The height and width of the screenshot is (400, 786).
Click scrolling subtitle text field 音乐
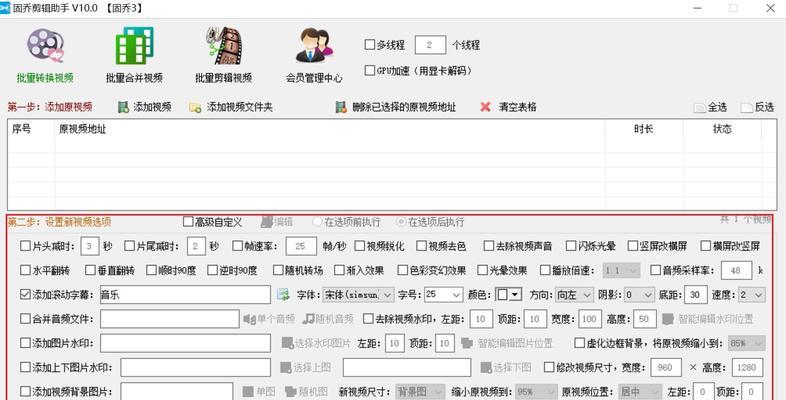[x=185, y=295]
